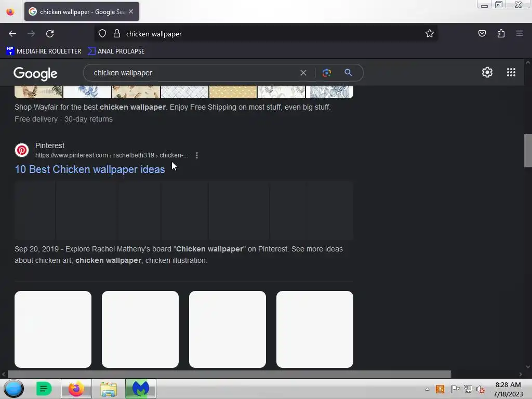Open Save to Pocket button
This screenshot has width=532, height=399.
[x=482, y=34]
